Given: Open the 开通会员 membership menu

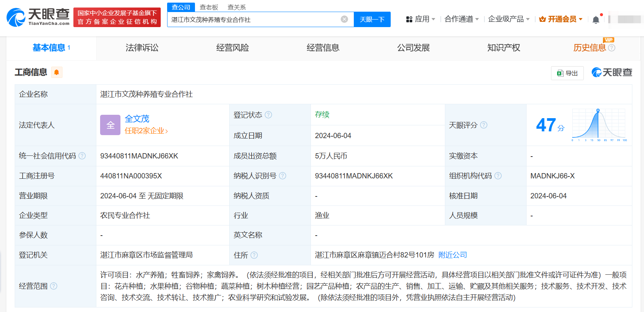Looking at the screenshot, I should [561, 19].
